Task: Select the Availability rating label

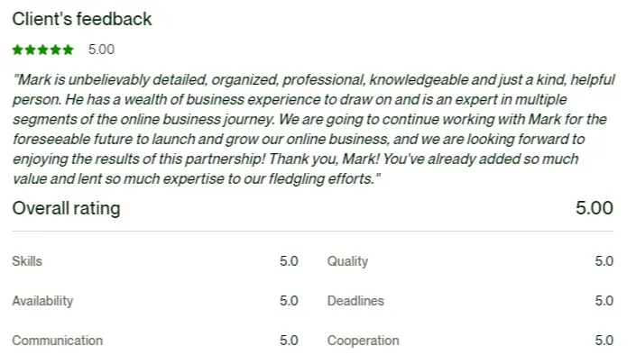Action: pos(42,301)
